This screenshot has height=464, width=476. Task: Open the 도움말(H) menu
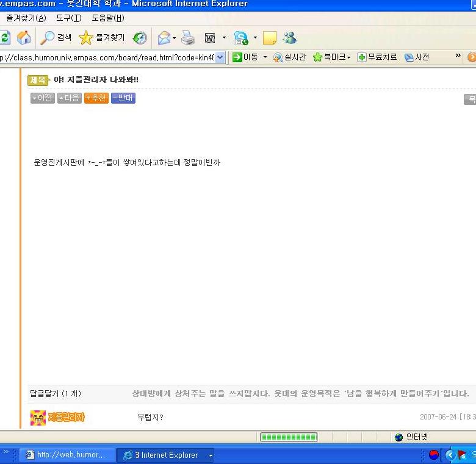pyautogui.click(x=108, y=18)
